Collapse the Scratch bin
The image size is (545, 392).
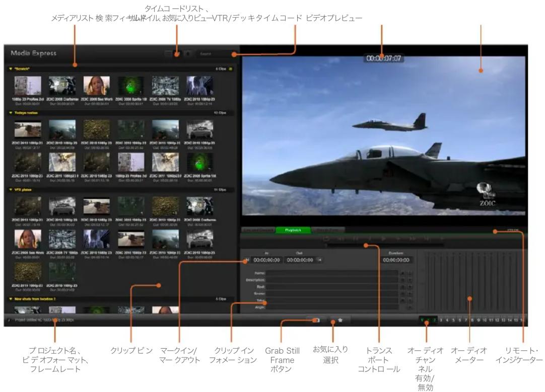[x=11, y=69]
